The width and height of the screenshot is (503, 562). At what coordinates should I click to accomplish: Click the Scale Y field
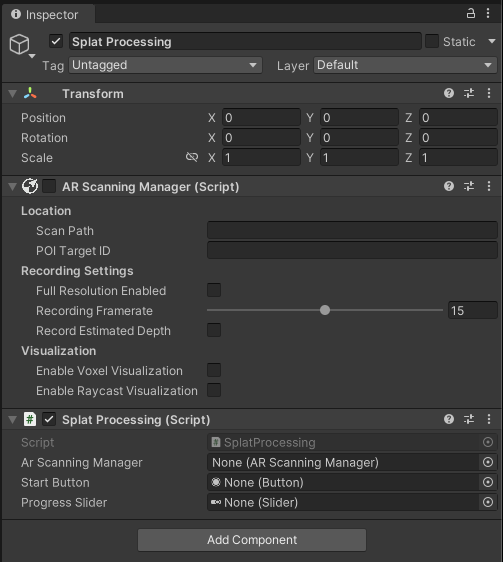click(x=359, y=158)
